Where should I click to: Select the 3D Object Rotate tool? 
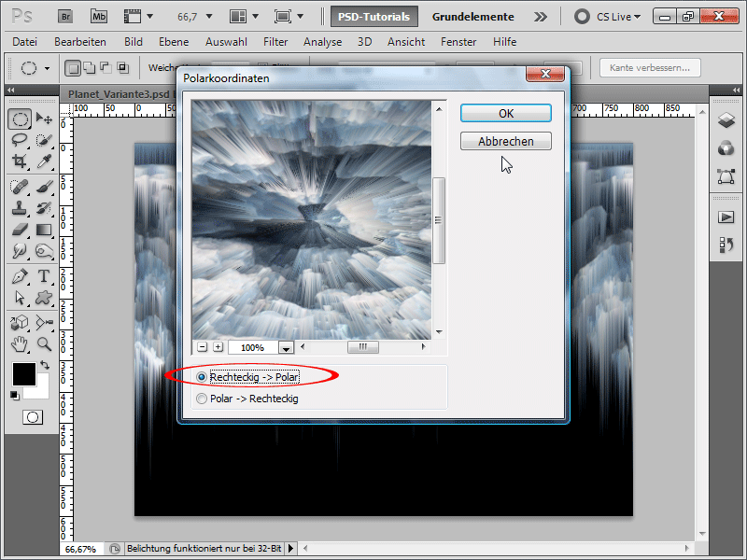20,322
